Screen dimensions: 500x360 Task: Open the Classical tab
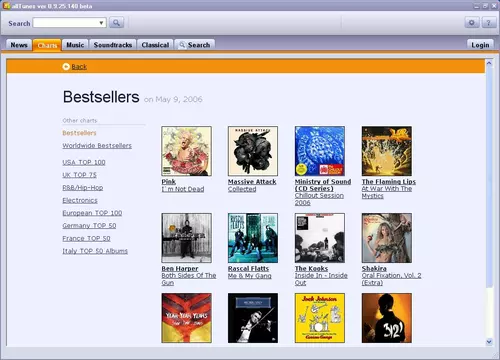tap(155, 45)
